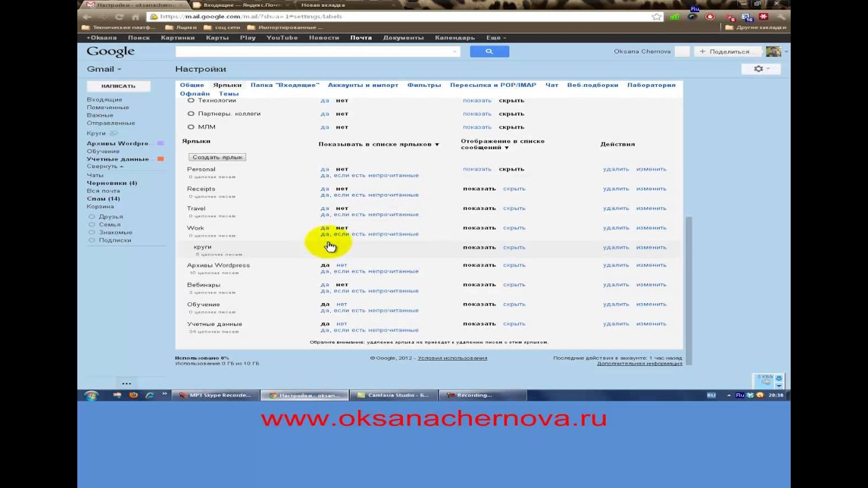
Task: Expand hidden quick launch icons chevron
Action: [165, 394]
